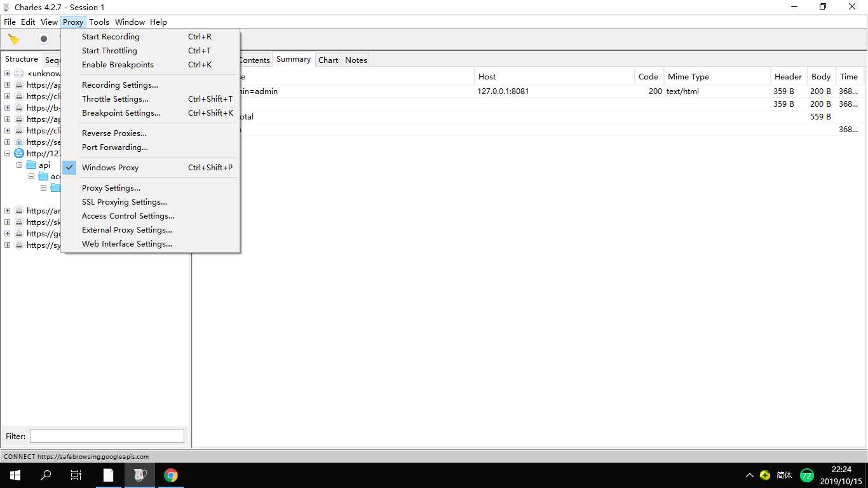868x488 pixels.
Task: Open SSL Proxying Settings... entry
Action: click(x=151, y=202)
